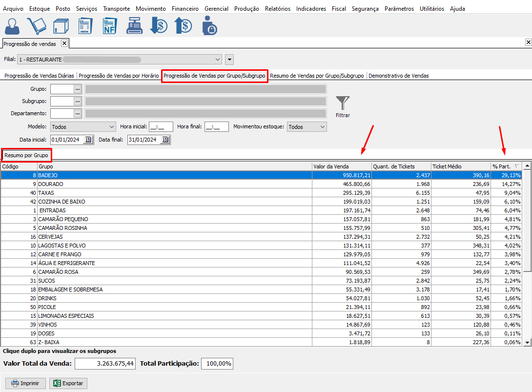Click the down-arrow dollar icon

coord(159,26)
